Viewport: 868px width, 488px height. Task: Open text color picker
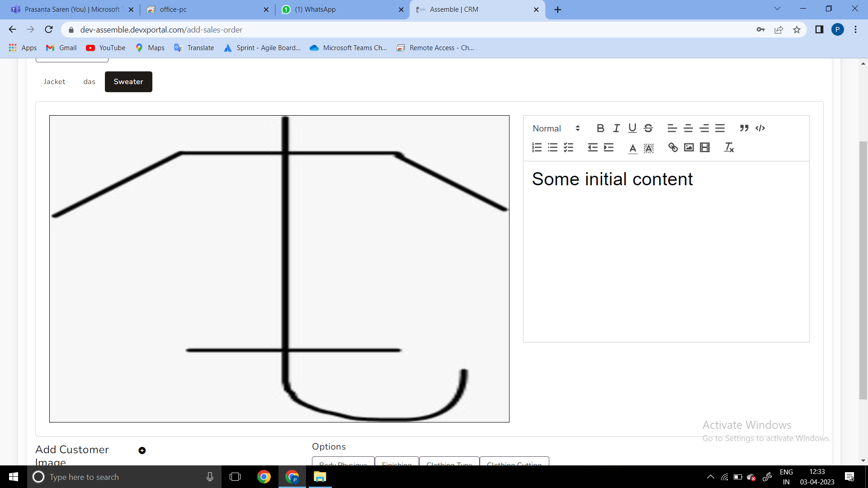coord(632,148)
